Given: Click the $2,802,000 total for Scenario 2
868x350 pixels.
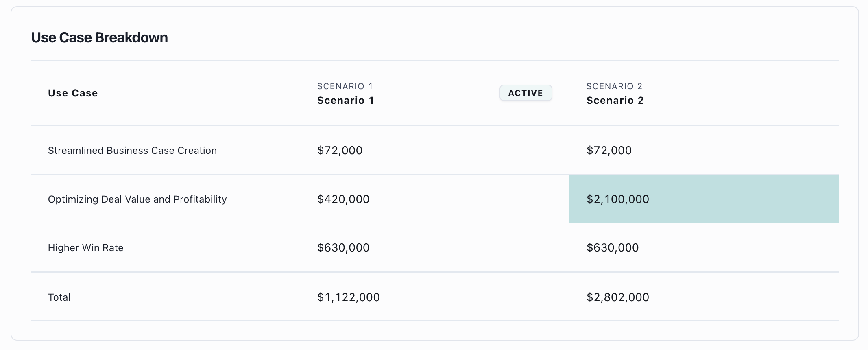Looking at the screenshot, I should point(617,297).
